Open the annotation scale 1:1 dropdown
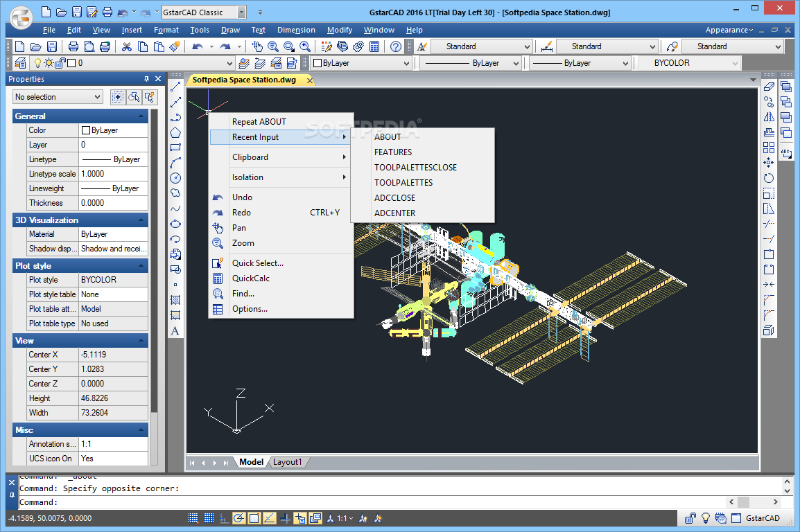 [x=345, y=518]
